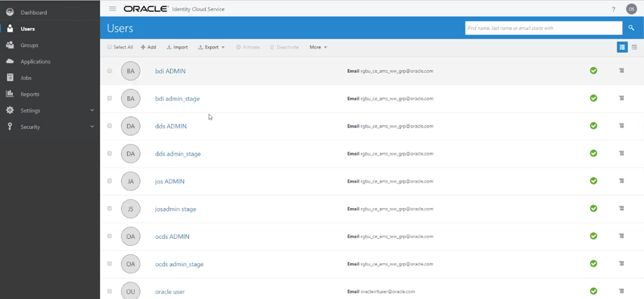The image size is (644, 299).
Task: Toggle the Select All checkbox
Action: tap(110, 47)
